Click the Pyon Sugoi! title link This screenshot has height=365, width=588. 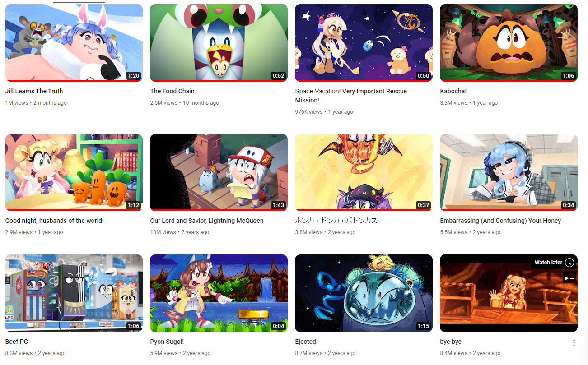(x=167, y=342)
